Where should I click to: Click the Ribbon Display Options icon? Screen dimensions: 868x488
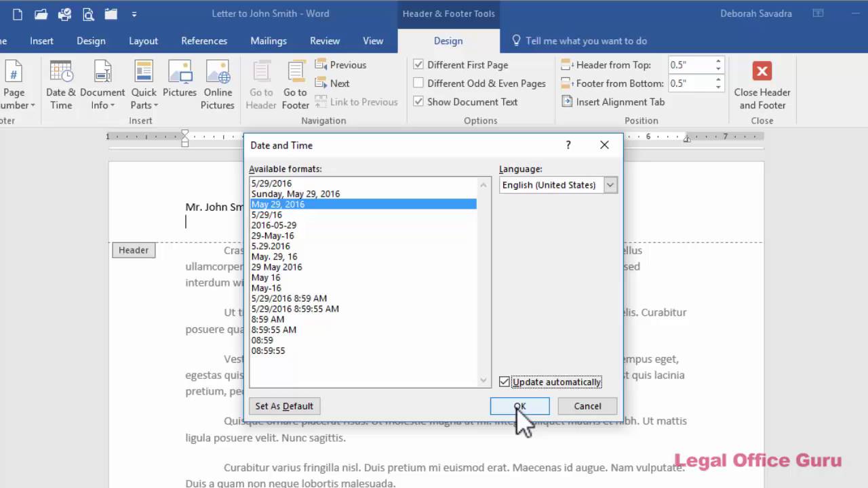(x=818, y=14)
